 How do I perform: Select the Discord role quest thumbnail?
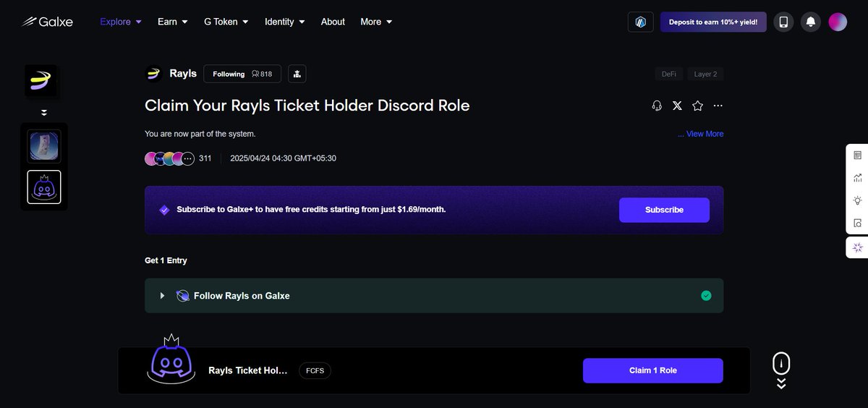point(44,187)
